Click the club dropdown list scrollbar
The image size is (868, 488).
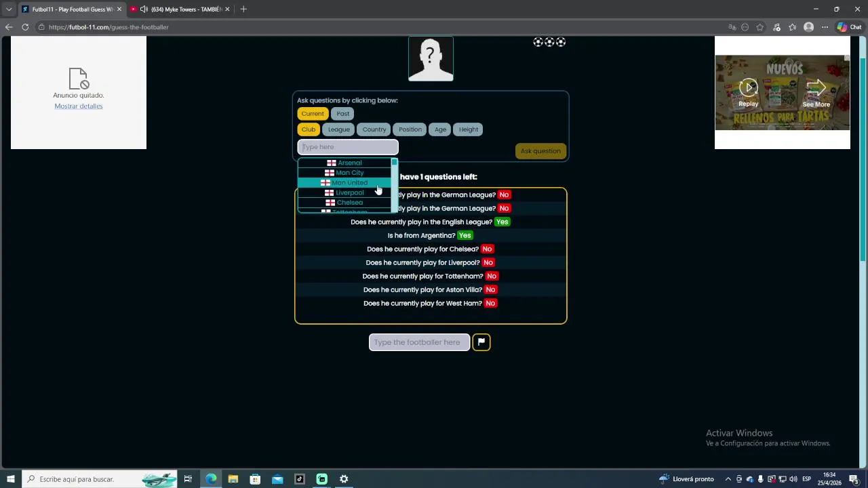(394, 185)
